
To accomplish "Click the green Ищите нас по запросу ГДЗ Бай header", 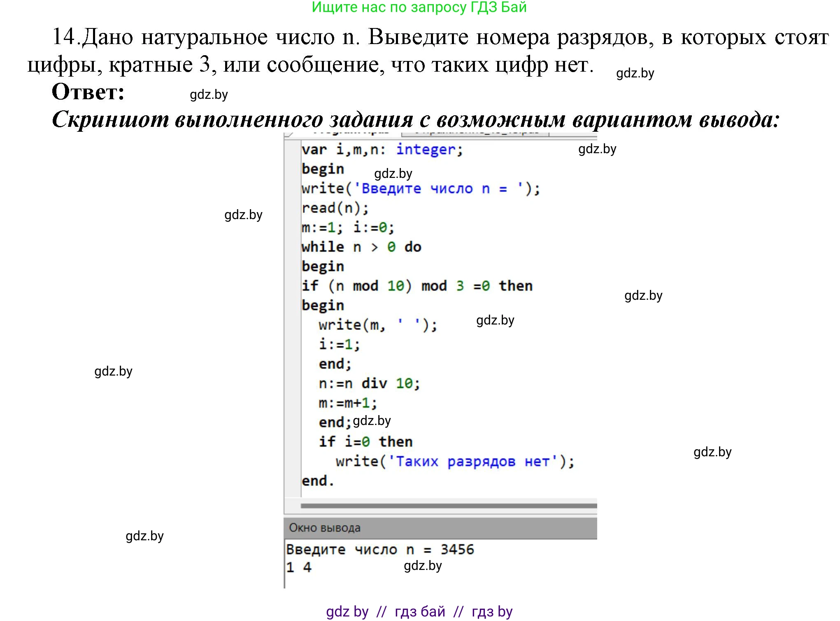I will click(419, 8).
